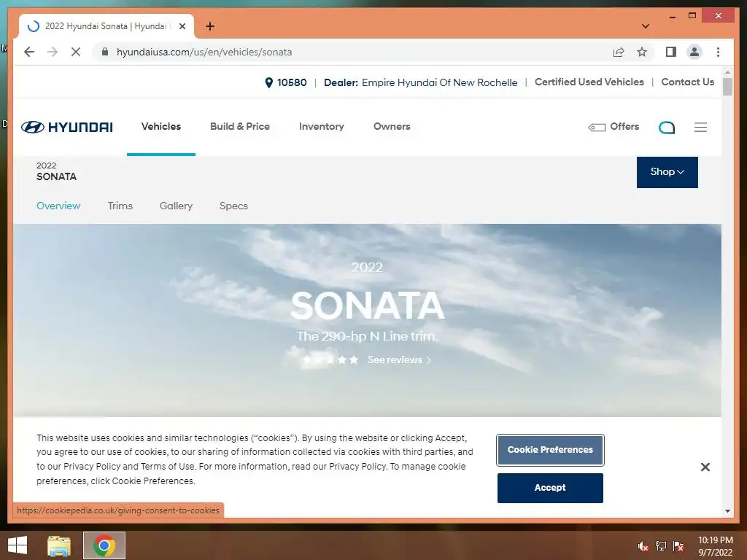This screenshot has width=747, height=560.
Task: Switch to the Trims tab
Action: pos(120,206)
